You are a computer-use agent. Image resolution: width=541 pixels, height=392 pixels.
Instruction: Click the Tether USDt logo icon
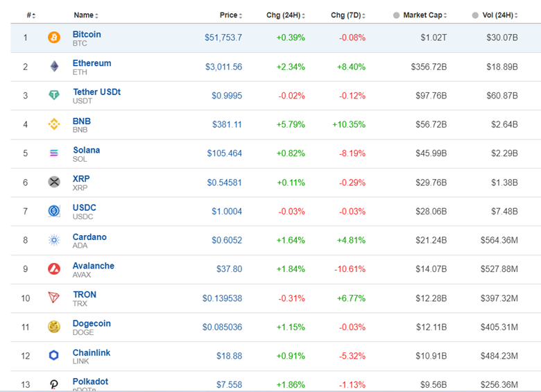point(54,95)
